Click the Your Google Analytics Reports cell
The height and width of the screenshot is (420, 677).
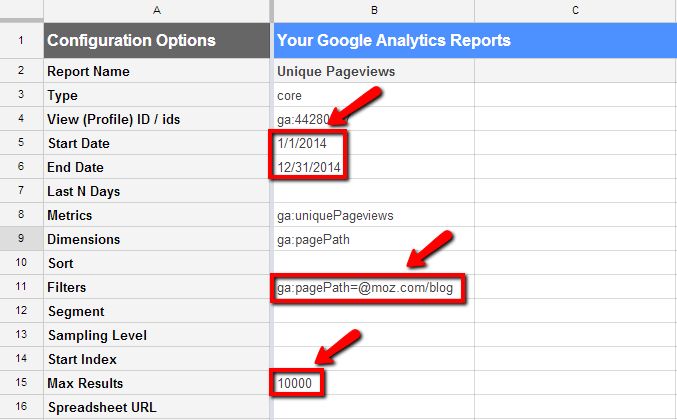(393, 41)
